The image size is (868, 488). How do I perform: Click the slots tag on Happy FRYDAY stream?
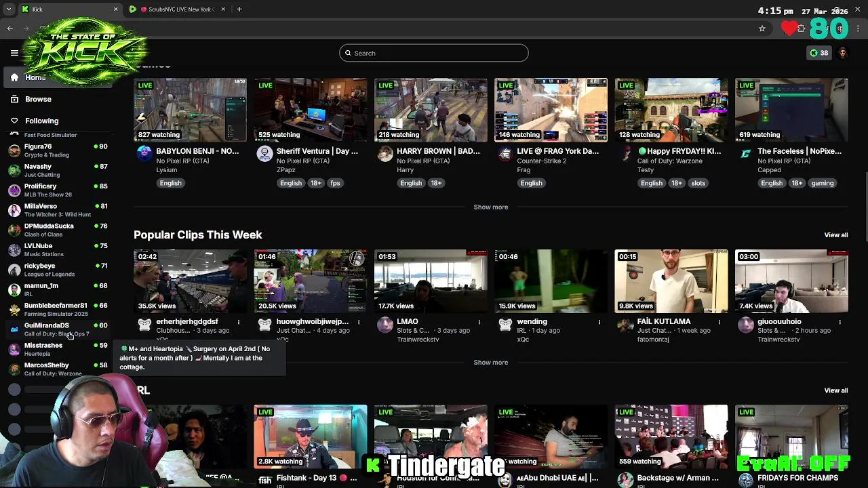click(x=698, y=183)
